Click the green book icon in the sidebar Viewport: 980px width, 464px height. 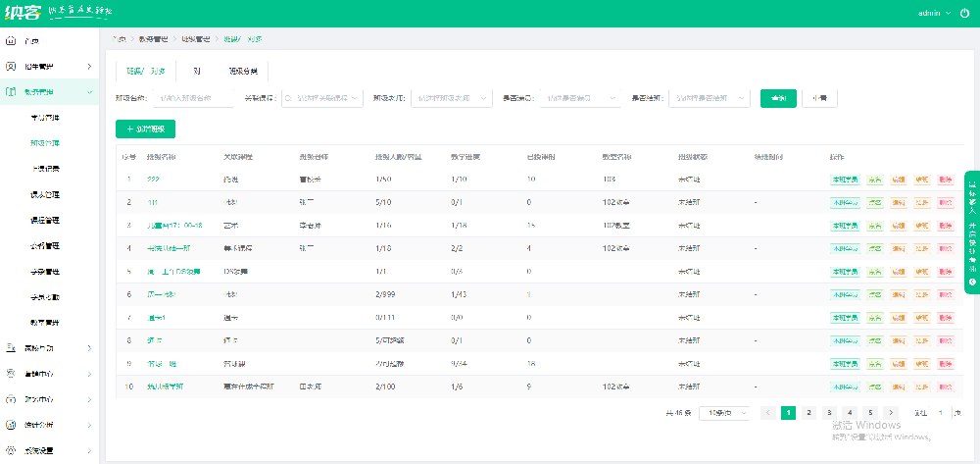point(10,92)
